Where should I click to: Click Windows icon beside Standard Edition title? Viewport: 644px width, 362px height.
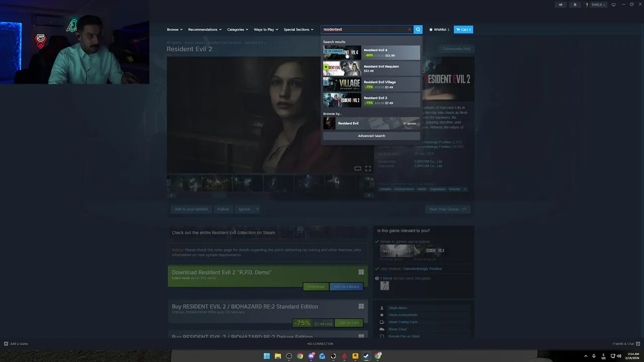click(361, 306)
